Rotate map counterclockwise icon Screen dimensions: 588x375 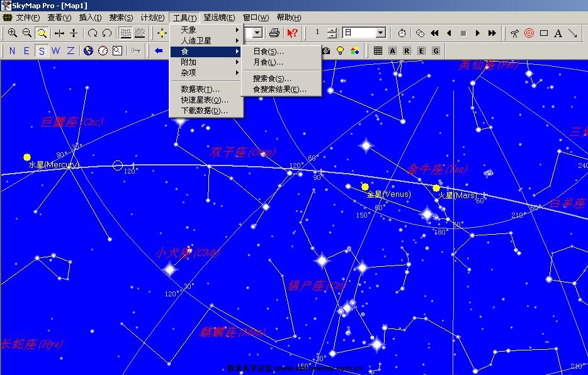107,33
